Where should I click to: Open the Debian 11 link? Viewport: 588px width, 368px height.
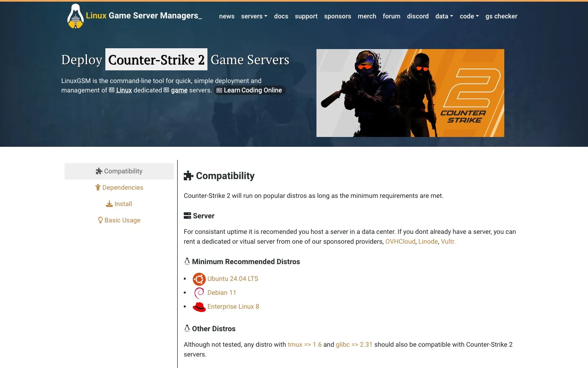(222, 293)
